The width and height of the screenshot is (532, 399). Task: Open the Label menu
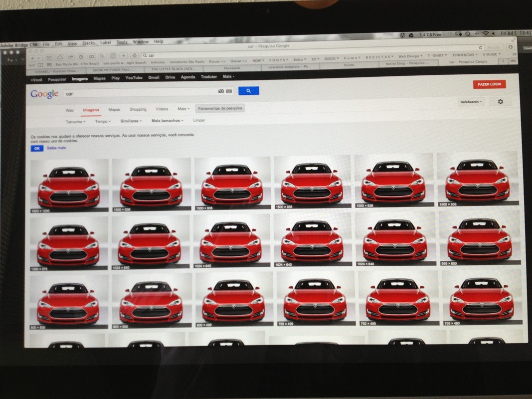[106, 43]
